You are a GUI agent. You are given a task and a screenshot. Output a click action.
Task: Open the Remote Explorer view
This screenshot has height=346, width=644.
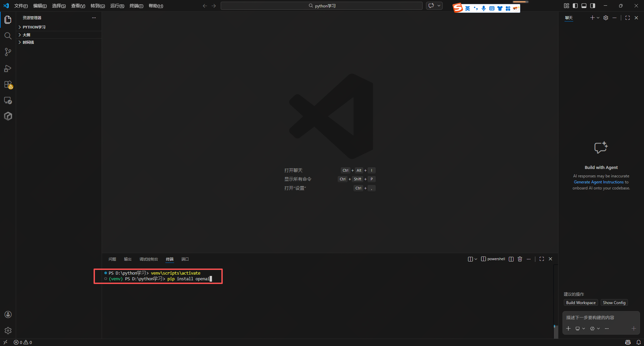pos(8,100)
